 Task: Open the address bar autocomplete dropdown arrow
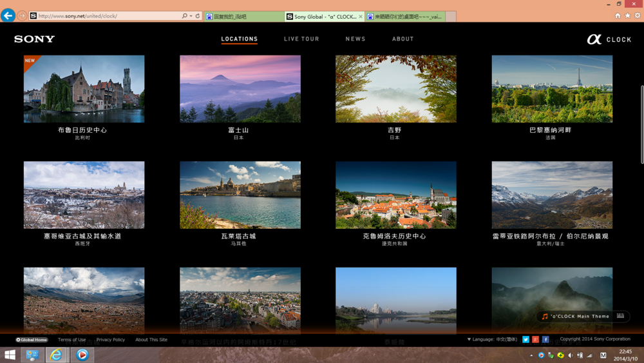tap(191, 16)
